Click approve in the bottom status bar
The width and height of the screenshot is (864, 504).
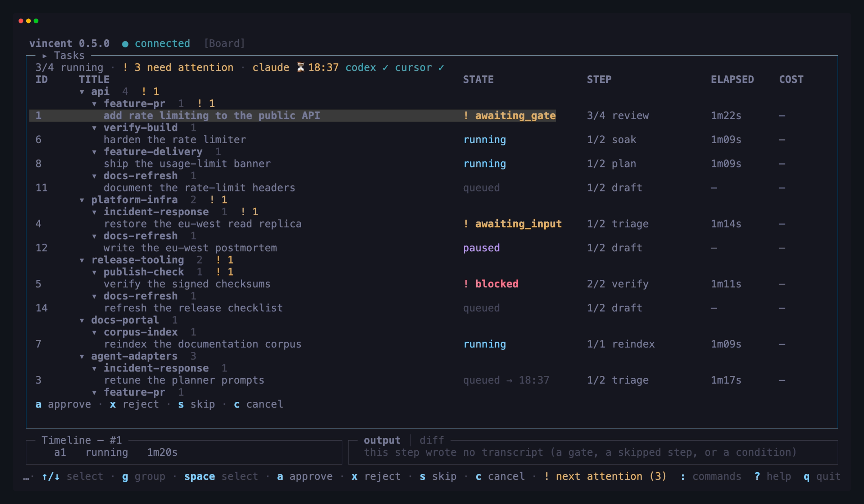point(305,477)
